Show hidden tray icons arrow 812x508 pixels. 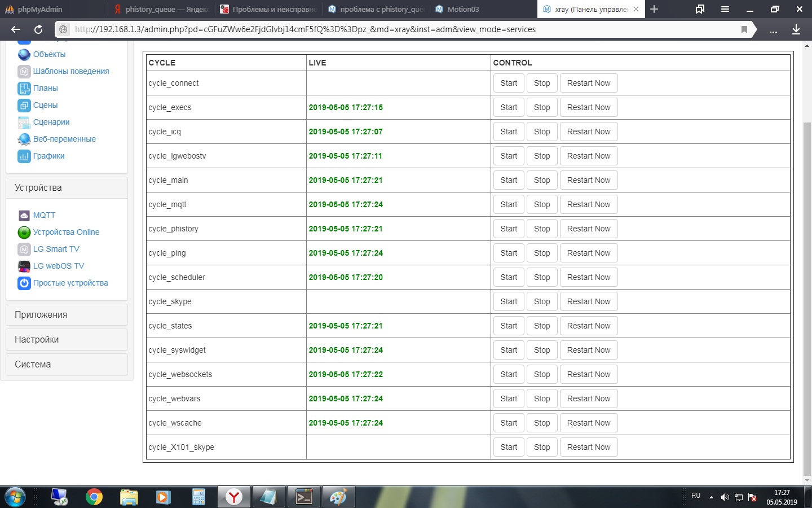[711, 497]
